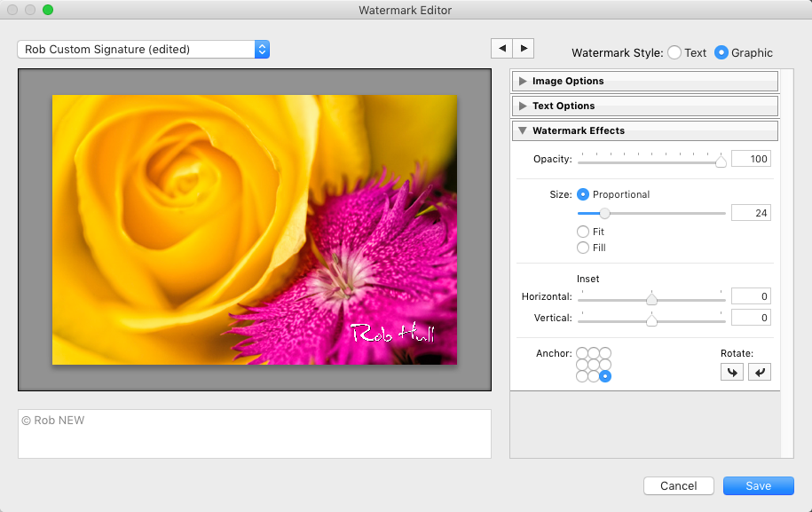Viewport: 812px width, 512px height.
Task: Show the previous preview photo arrow
Action: click(x=501, y=48)
